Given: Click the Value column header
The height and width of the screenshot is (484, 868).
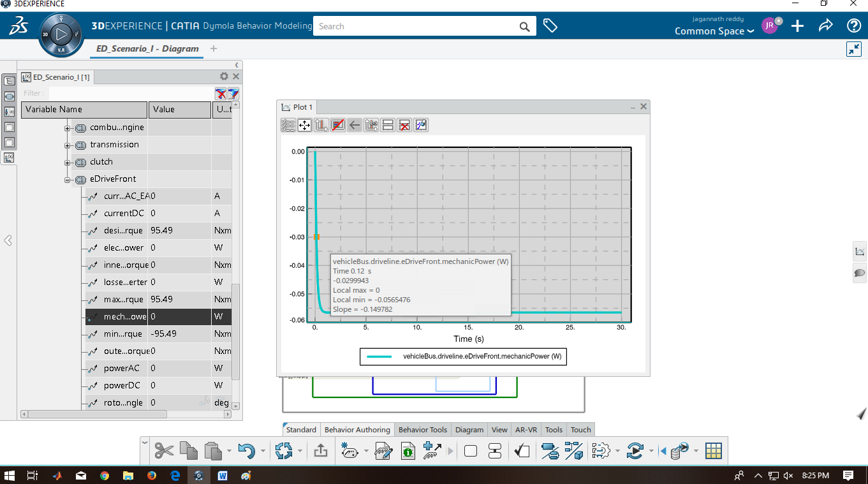Looking at the screenshot, I should point(180,110).
